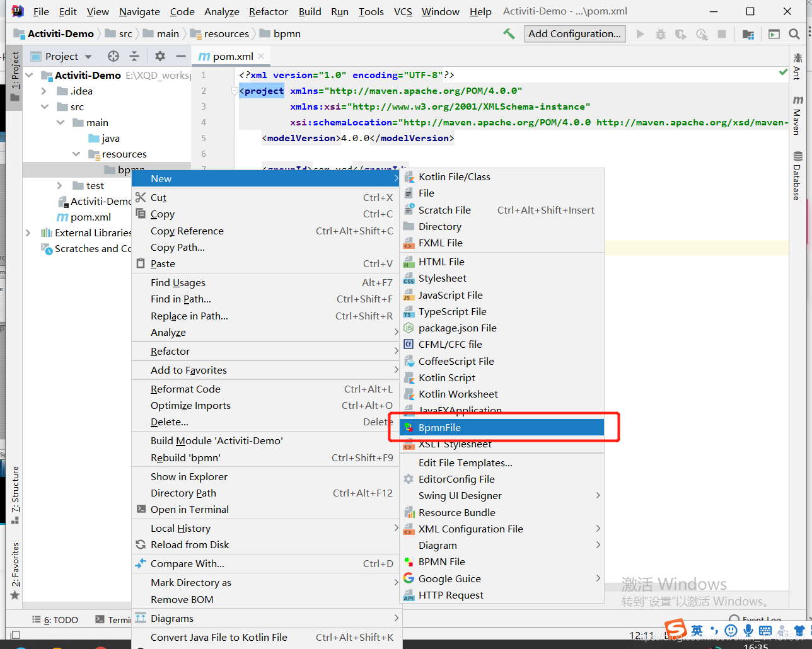Expand External Libraries node
Screen dimensions: 812x649
click(28, 233)
